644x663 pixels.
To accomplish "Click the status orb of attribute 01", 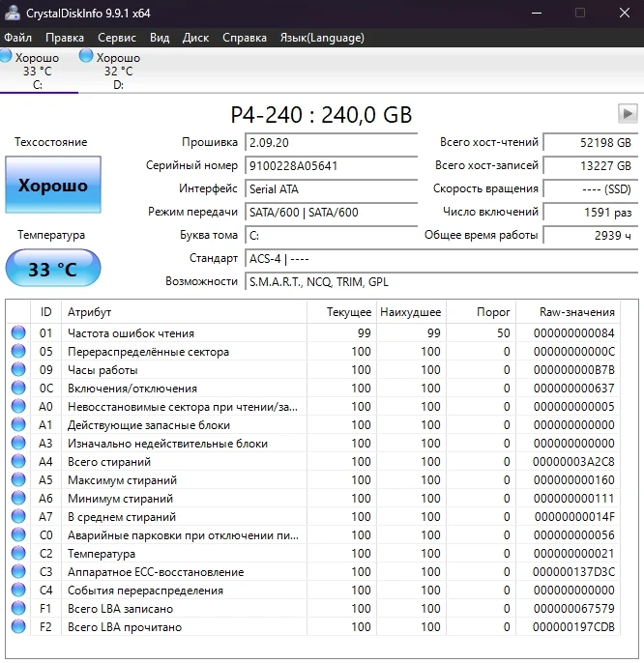I will pos(18,332).
